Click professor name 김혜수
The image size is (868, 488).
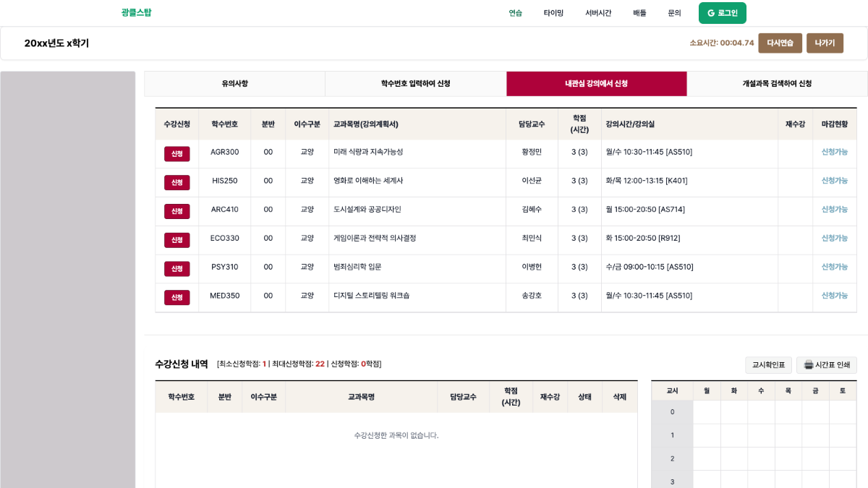pyautogui.click(x=532, y=210)
